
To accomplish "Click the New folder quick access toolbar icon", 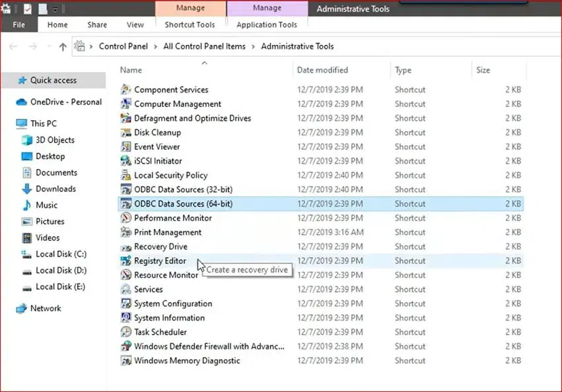I will click(x=43, y=9).
